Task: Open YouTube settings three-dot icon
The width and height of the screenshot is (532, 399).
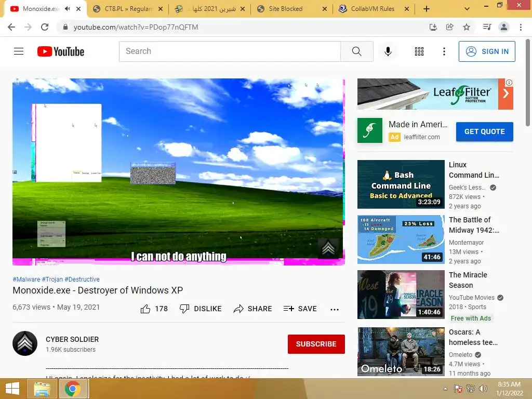Action: tap(444, 51)
